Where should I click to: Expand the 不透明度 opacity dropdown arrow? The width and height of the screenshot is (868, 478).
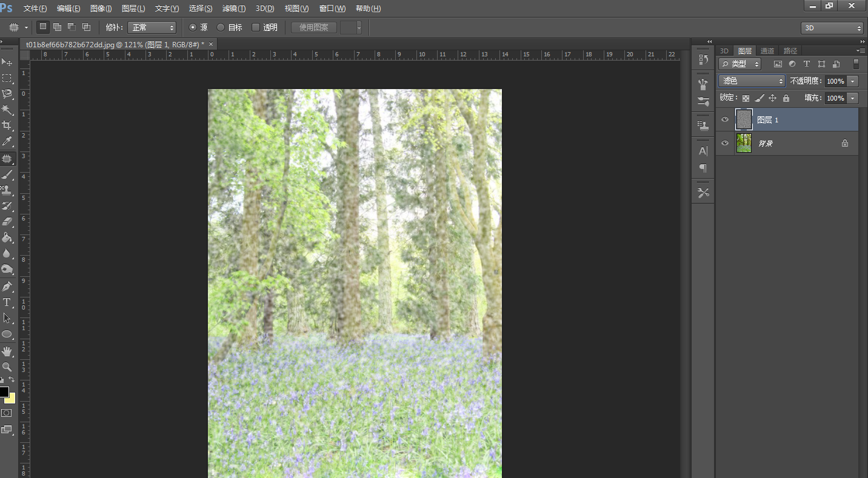[853, 81]
